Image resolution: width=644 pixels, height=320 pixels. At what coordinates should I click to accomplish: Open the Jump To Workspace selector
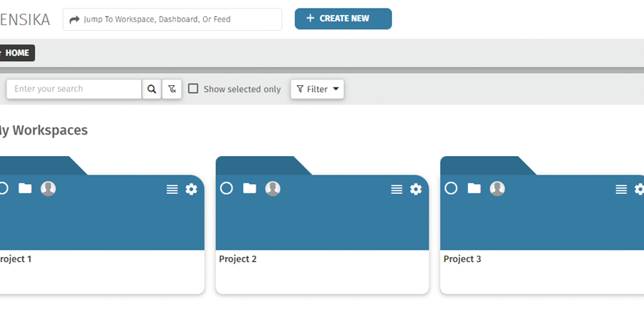(172, 19)
